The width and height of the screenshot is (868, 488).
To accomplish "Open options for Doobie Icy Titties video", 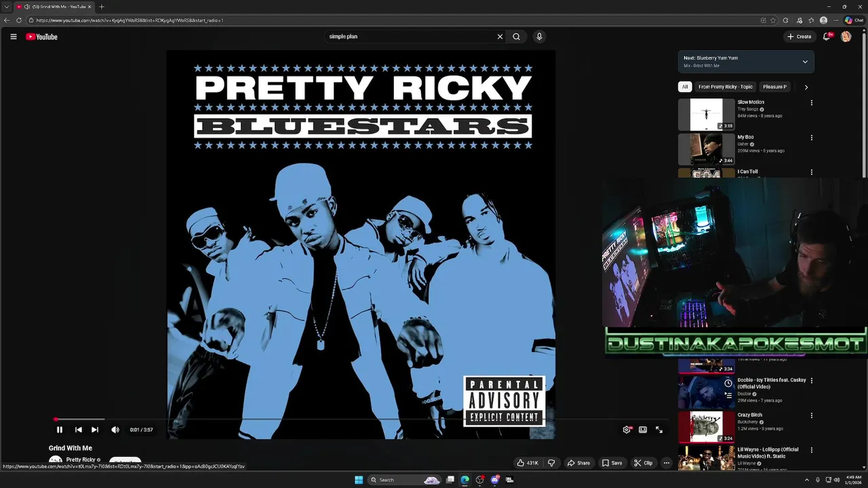I will [x=811, y=381].
